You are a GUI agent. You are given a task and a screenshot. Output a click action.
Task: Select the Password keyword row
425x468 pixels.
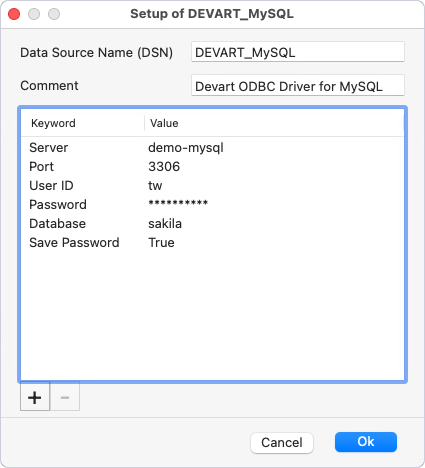(58, 205)
